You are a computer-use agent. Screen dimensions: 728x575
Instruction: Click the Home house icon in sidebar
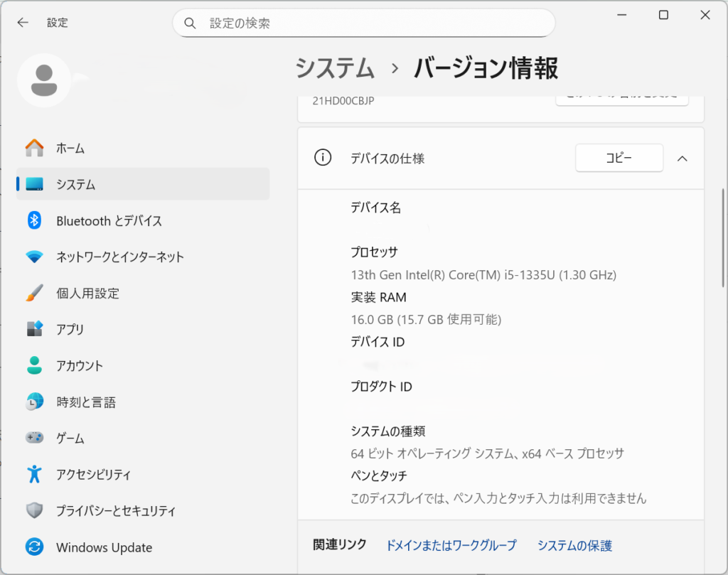coord(34,148)
